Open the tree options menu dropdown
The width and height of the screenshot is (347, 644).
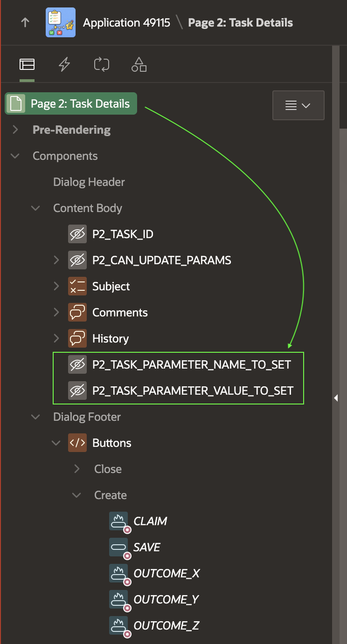pyautogui.click(x=298, y=105)
